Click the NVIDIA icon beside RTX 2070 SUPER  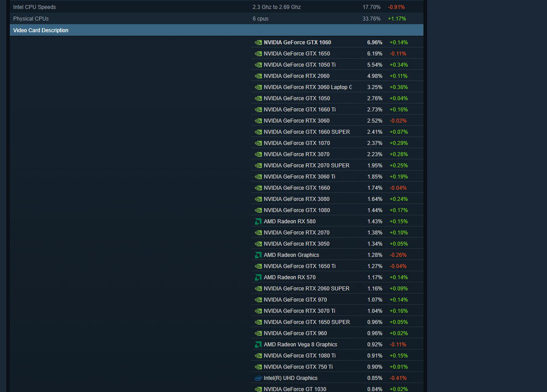[x=258, y=166]
